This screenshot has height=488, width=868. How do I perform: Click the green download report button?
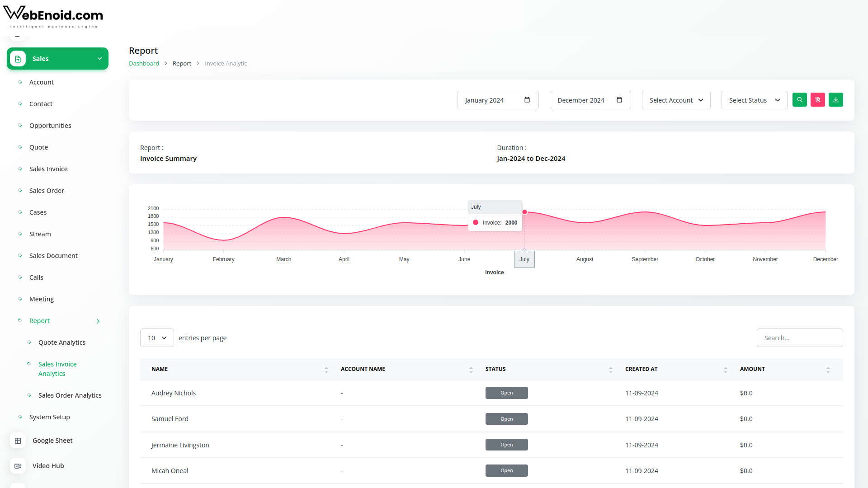click(836, 100)
